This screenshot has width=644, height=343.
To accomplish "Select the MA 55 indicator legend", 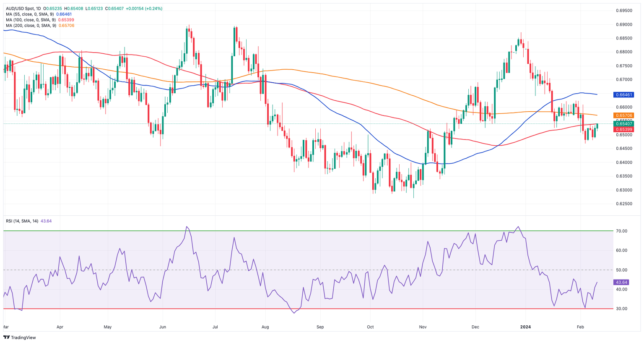I will point(39,14).
